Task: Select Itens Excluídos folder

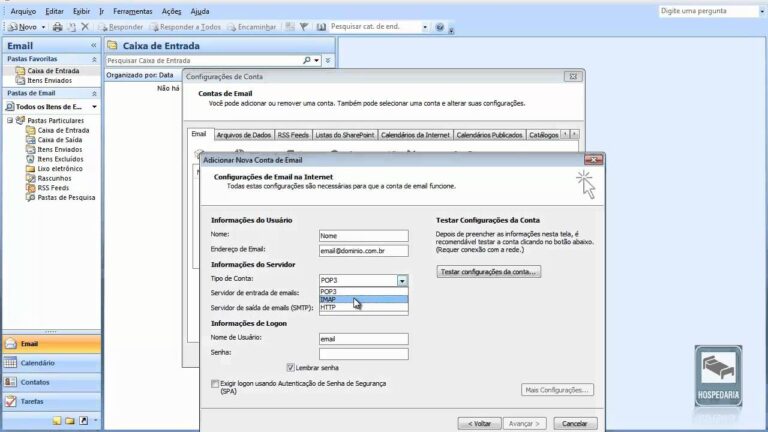Action: [55, 159]
